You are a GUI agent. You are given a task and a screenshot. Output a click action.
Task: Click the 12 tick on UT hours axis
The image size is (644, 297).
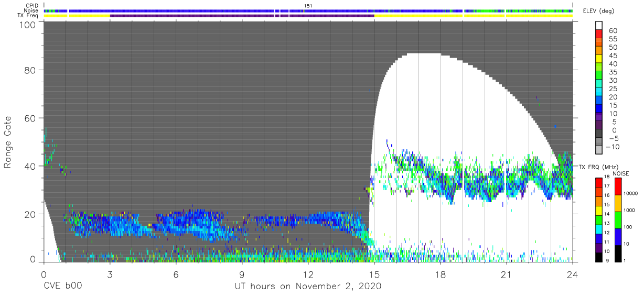click(308, 274)
